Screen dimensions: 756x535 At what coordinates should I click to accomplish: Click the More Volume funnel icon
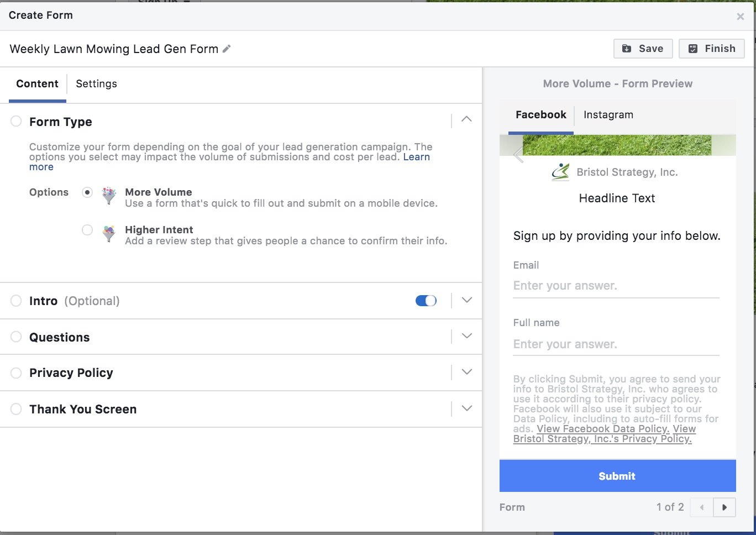(109, 196)
